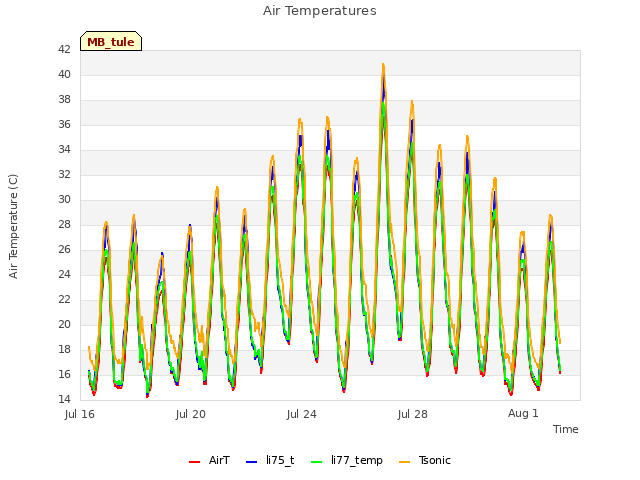Click the 34 y-axis tick label
The height and width of the screenshot is (480, 640).
coord(64,149)
